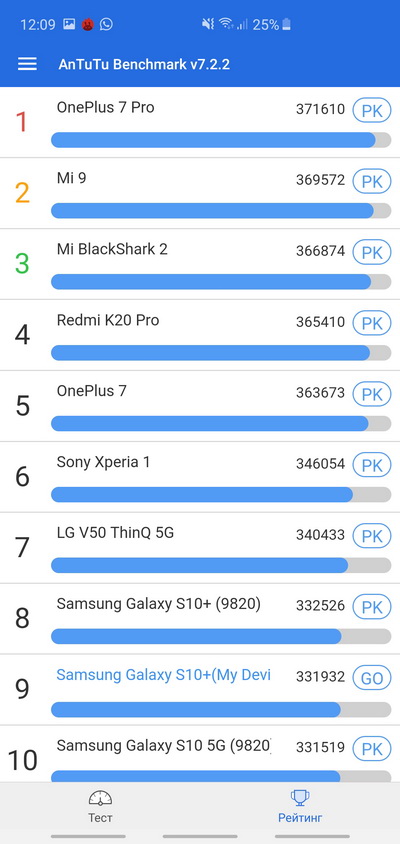The height and width of the screenshot is (844, 400).
Task: Tap the speedometer Тест icon
Action: [100, 799]
